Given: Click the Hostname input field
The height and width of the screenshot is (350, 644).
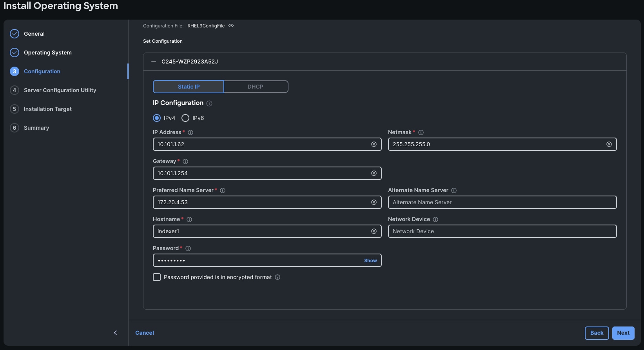Looking at the screenshot, I should [x=267, y=231].
